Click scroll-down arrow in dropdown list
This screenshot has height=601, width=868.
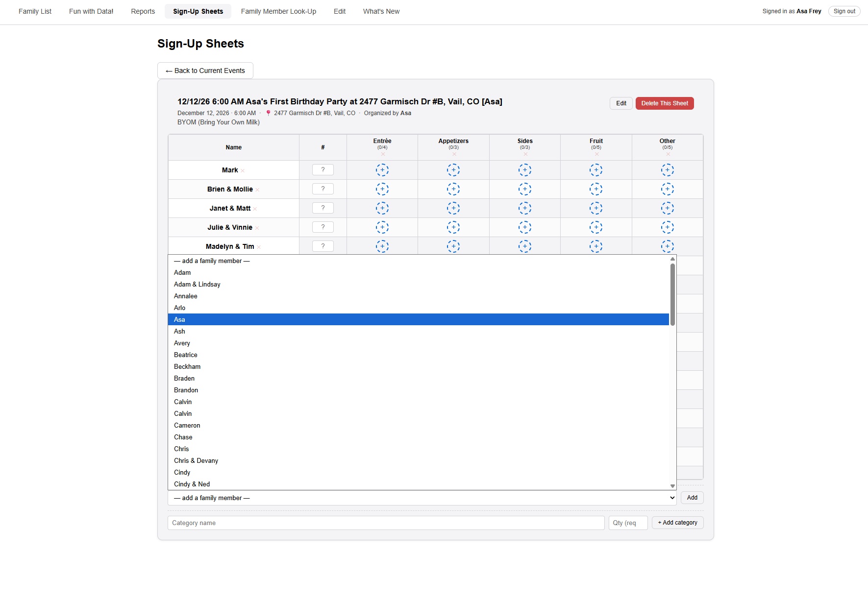coord(672,486)
